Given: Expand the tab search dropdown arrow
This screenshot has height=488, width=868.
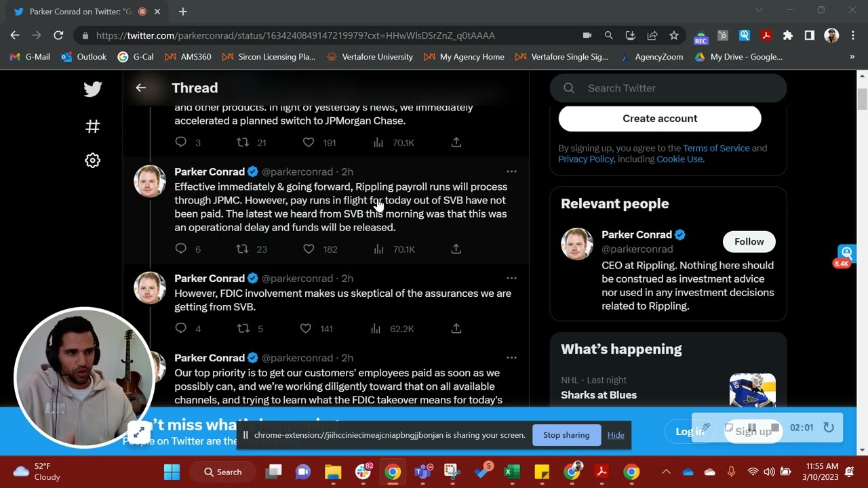Looking at the screenshot, I should pos(759,10).
